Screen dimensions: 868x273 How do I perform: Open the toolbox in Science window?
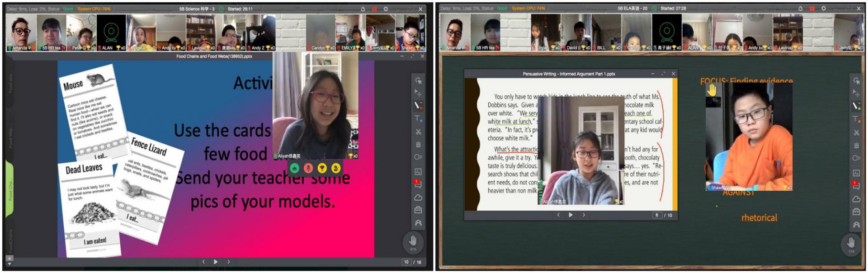pos(418,210)
